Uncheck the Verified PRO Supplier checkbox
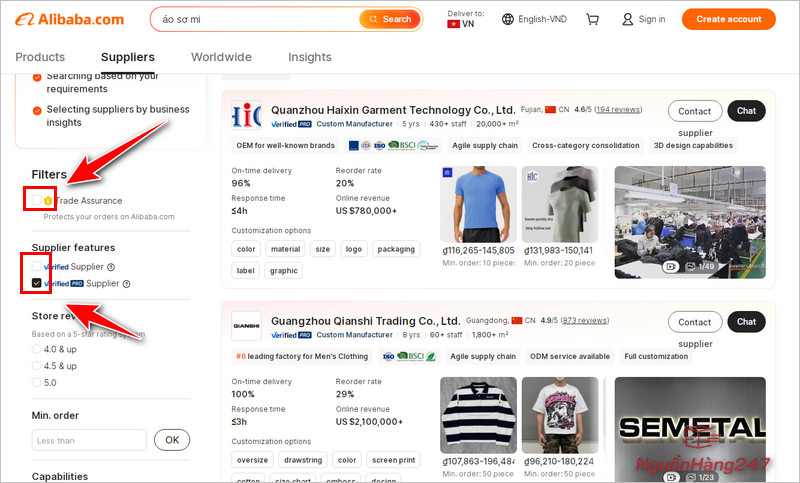The height and width of the screenshot is (483, 800). (37, 284)
